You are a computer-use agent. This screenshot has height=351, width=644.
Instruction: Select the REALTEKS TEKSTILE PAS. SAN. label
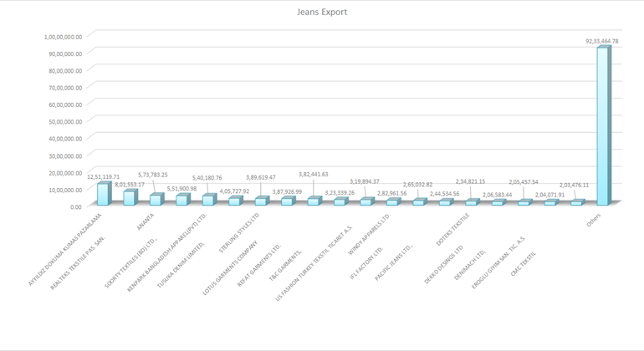coord(78,262)
